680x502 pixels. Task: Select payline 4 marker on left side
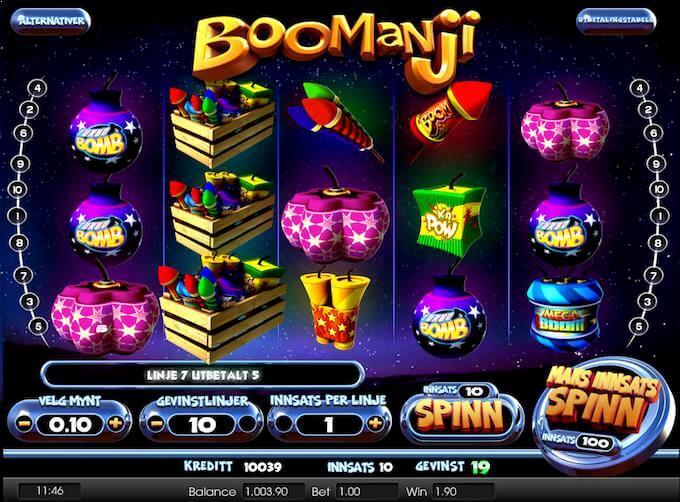click(x=37, y=88)
